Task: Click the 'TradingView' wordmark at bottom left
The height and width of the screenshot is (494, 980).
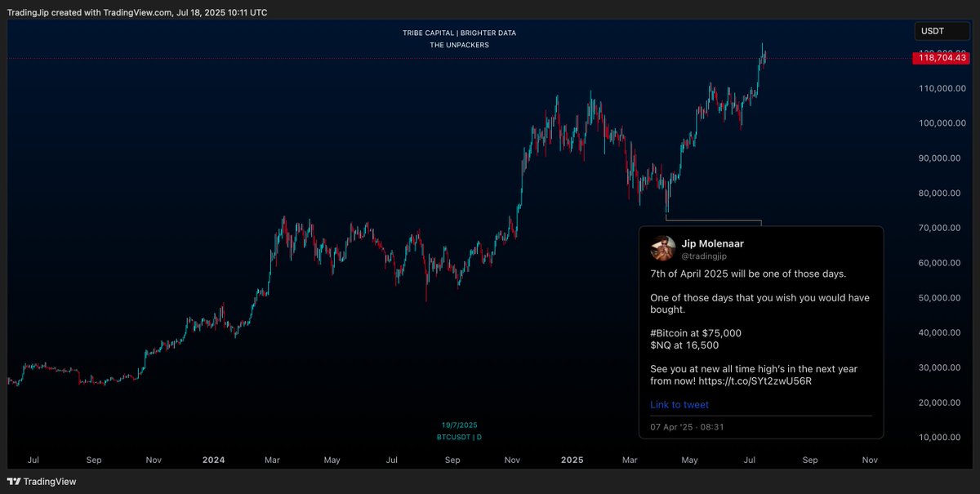Action: (x=50, y=482)
